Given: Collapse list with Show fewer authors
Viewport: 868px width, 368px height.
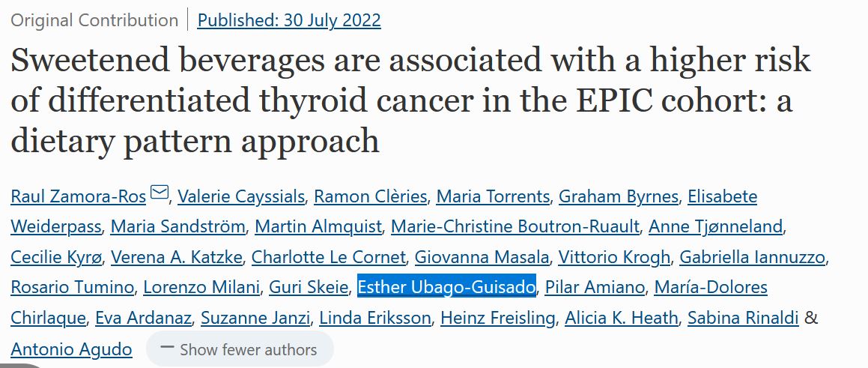Looking at the screenshot, I should (x=240, y=349).
